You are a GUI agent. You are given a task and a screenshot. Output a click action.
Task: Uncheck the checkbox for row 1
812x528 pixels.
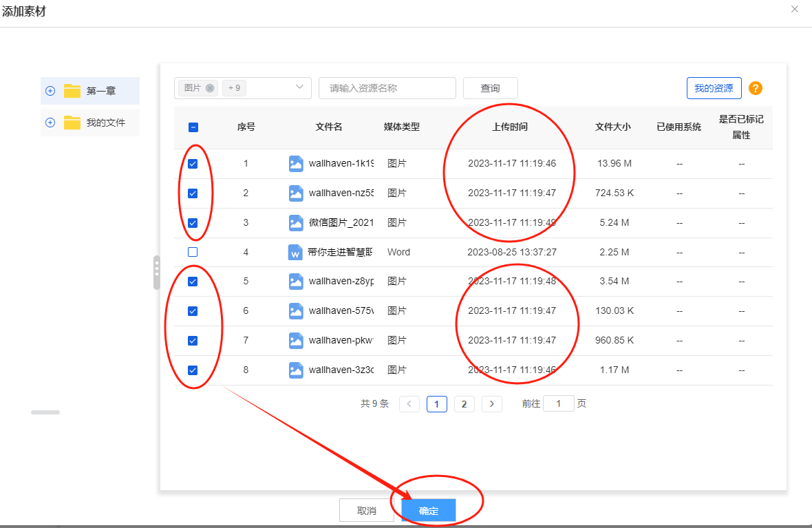click(x=193, y=164)
